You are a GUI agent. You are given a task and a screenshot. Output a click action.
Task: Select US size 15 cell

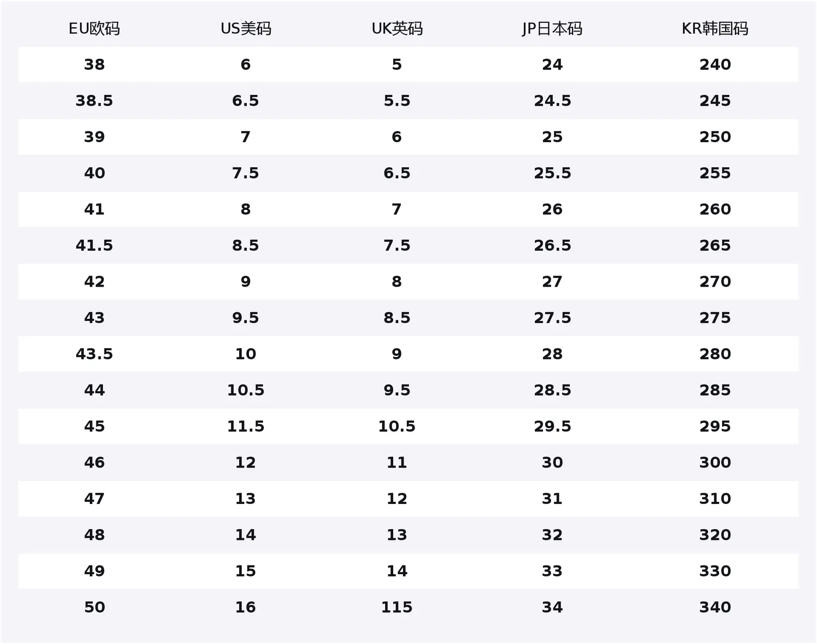pos(246,571)
